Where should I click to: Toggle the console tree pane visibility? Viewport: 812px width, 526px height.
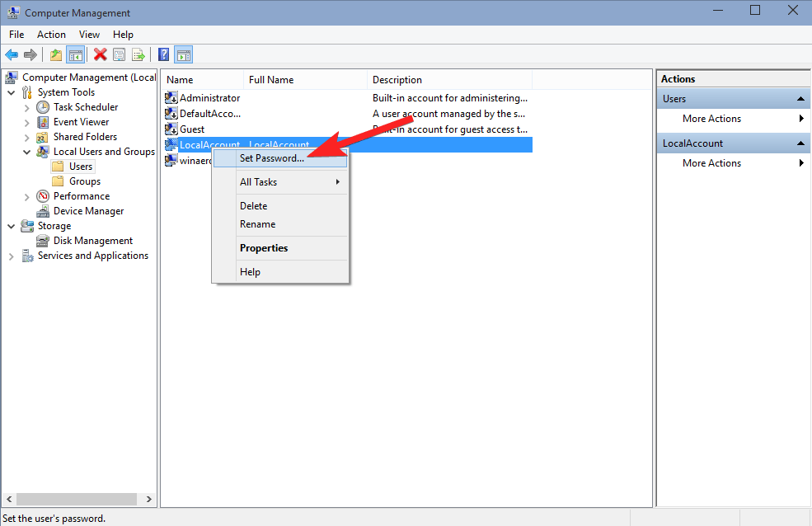click(x=74, y=54)
